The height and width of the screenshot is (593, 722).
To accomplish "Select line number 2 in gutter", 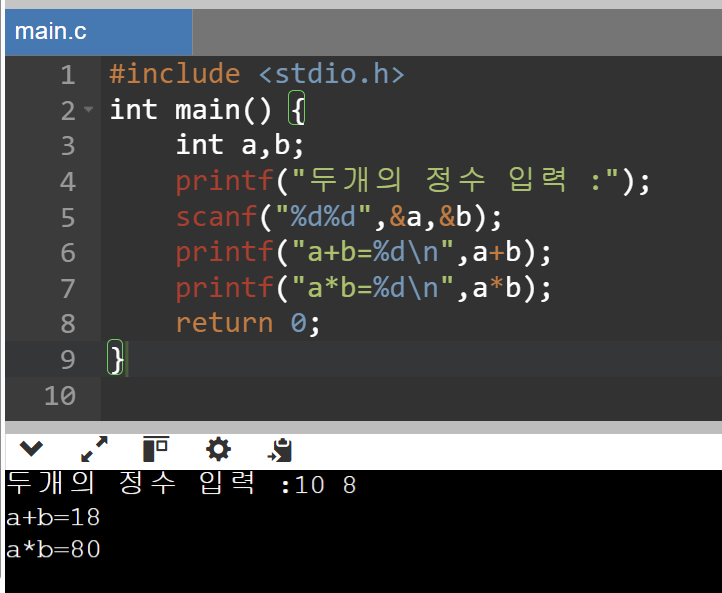I will pos(68,111).
